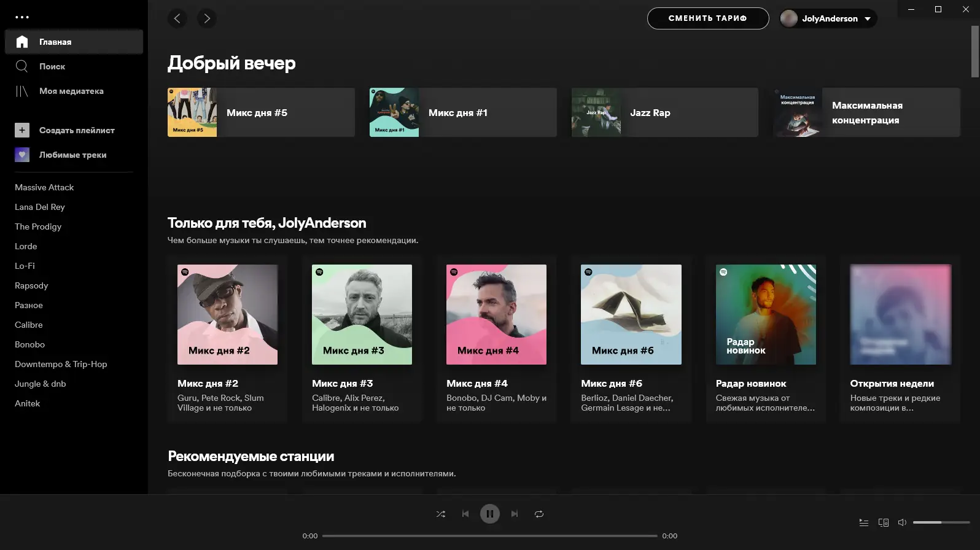Open the Микс дня #1 shortcut
This screenshot has width=980, height=550.
pos(463,112)
